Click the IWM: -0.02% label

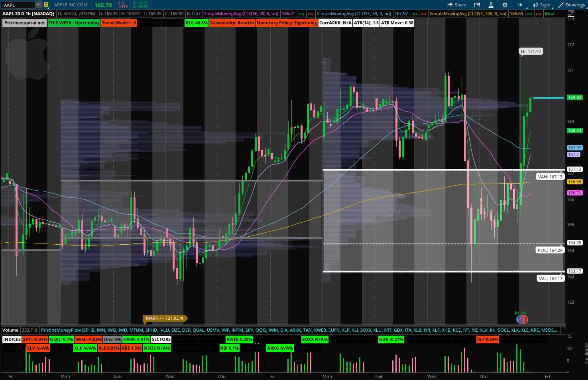[88, 339]
